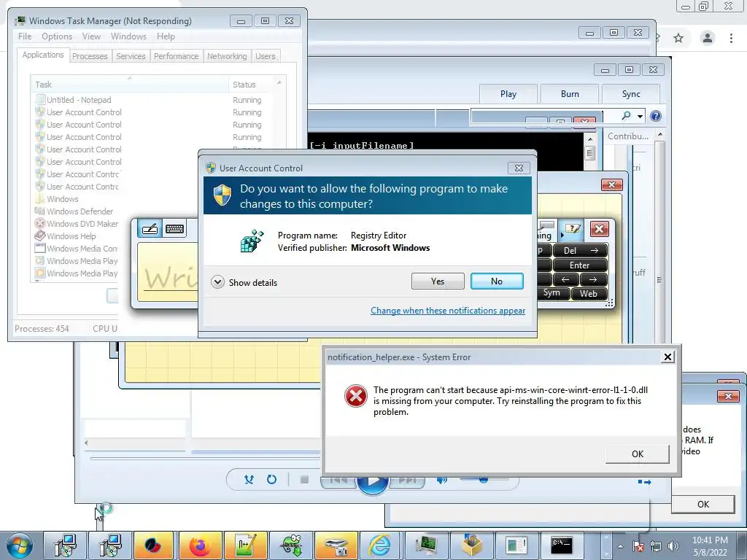
Task: Click Stop in Windows Media Player
Action: pyautogui.click(x=304, y=480)
